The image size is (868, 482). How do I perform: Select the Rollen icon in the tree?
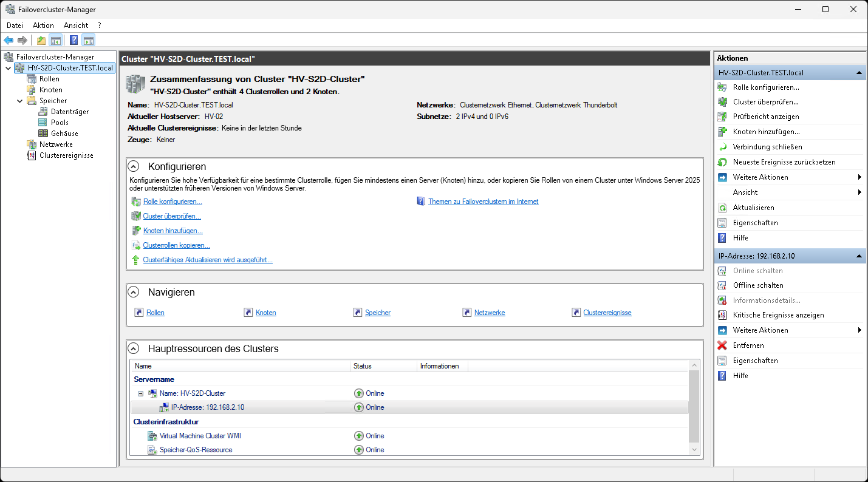[x=32, y=79]
